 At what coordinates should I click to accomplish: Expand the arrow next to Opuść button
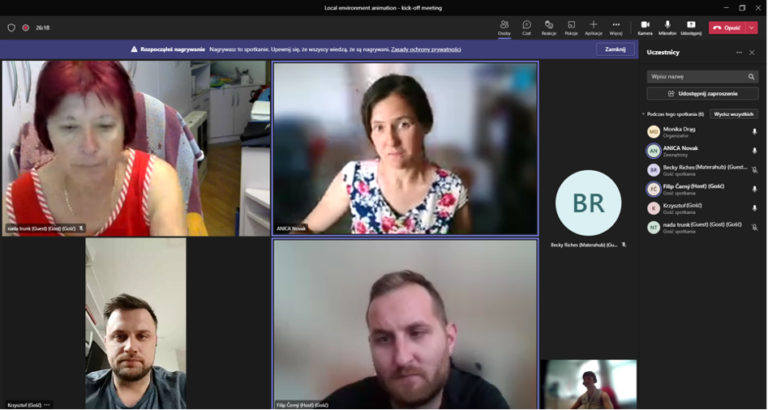752,28
